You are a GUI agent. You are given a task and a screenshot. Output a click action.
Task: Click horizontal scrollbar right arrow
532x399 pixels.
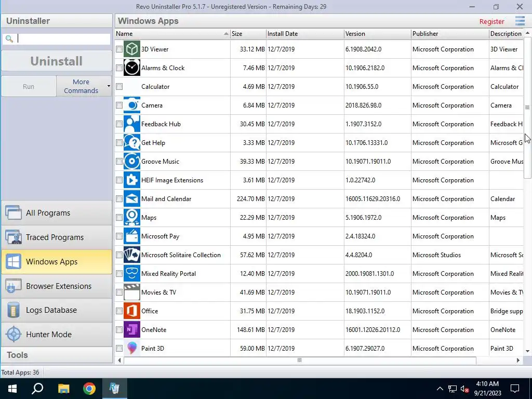tap(518, 360)
